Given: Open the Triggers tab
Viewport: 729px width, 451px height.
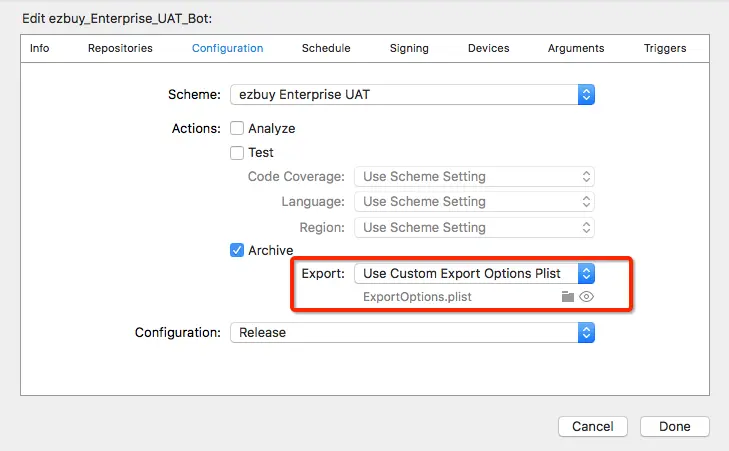Looking at the screenshot, I should click(665, 48).
